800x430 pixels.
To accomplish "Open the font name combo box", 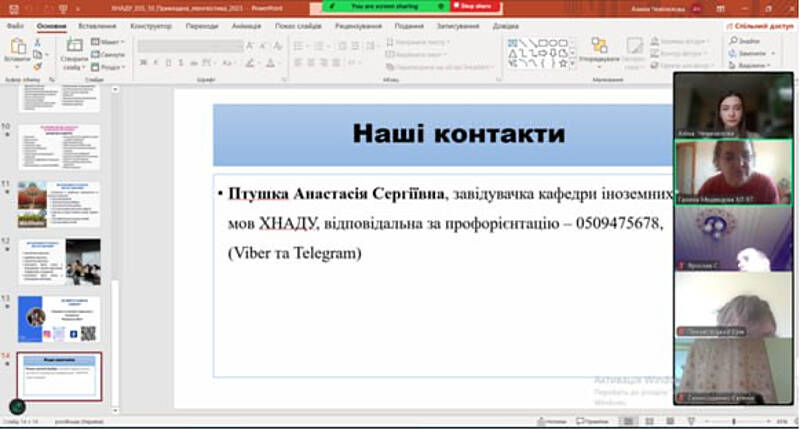I will (190, 46).
